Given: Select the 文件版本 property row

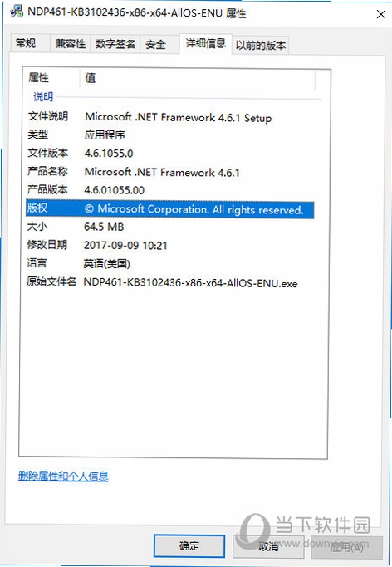Looking at the screenshot, I should (x=170, y=154).
